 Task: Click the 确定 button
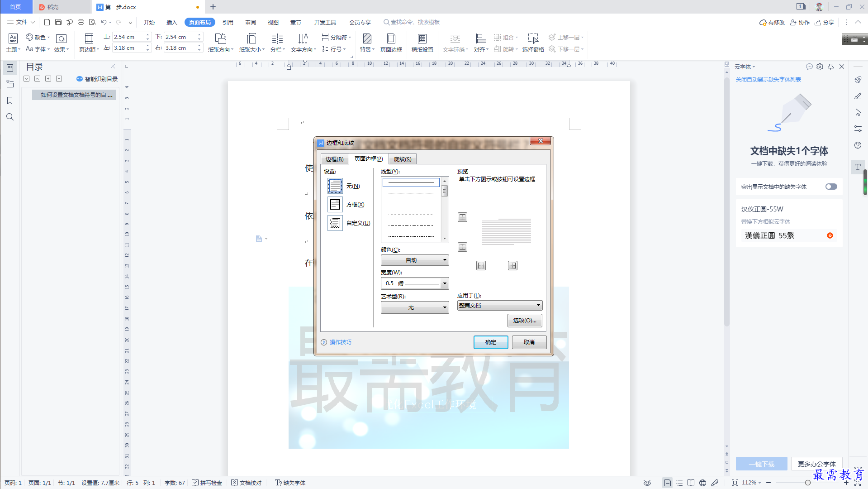pos(491,342)
